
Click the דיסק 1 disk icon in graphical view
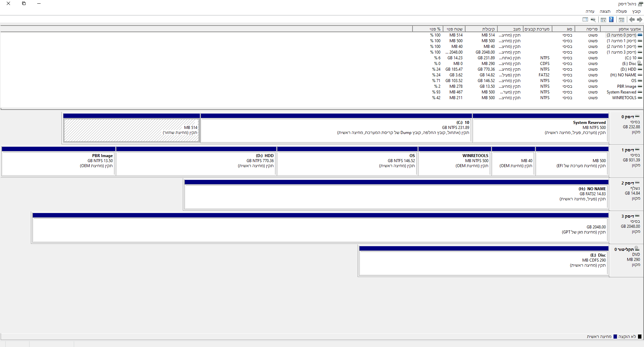[637, 150]
